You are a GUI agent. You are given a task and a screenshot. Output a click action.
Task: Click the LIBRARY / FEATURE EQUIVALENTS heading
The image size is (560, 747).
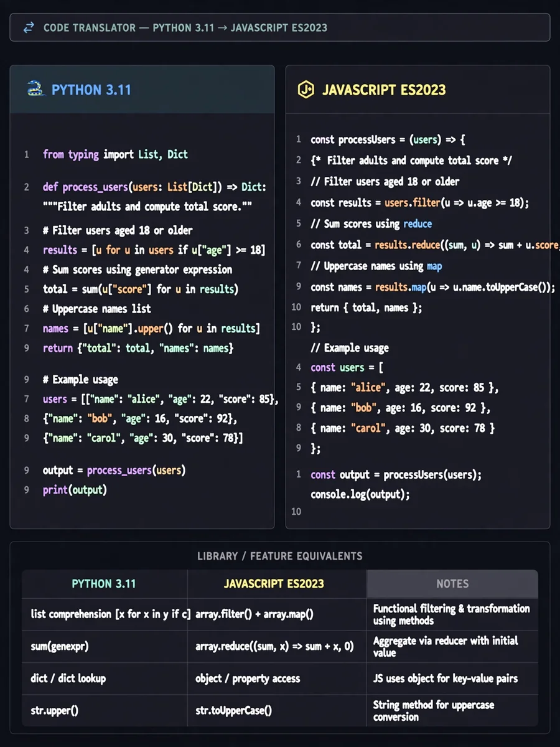(280, 556)
